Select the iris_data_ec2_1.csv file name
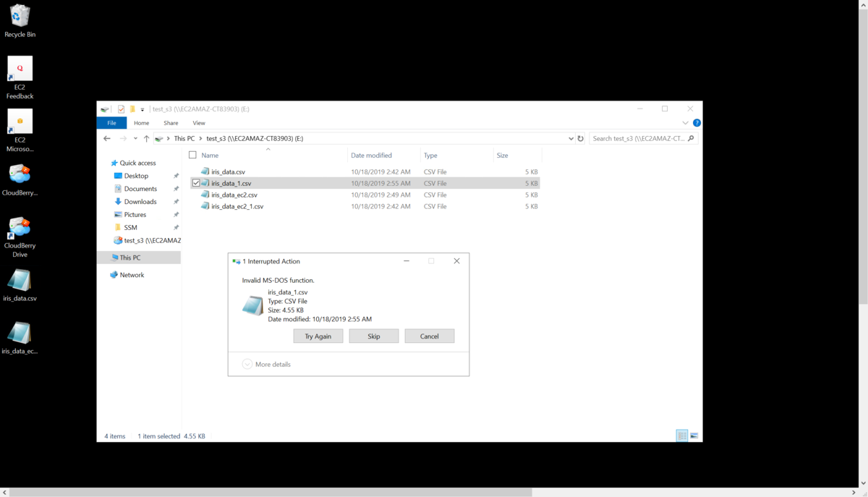Viewport: 868px width, 497px height. coord(237,206)
